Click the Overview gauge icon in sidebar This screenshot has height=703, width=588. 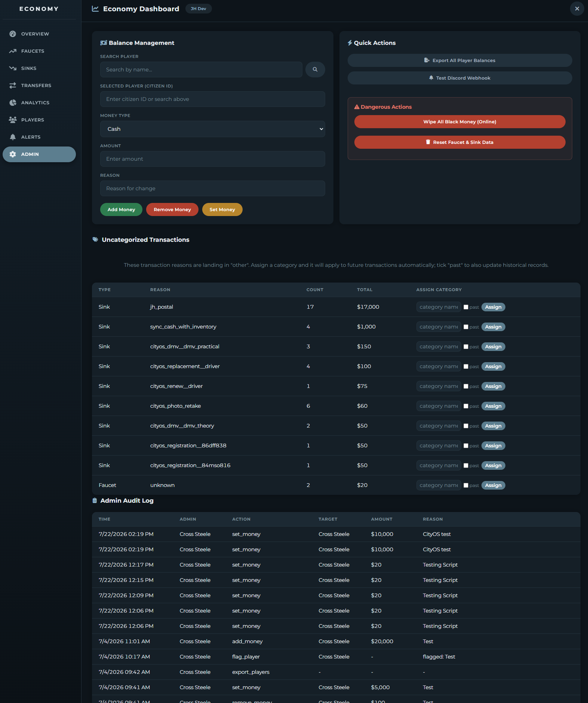(x=13, y=34)
